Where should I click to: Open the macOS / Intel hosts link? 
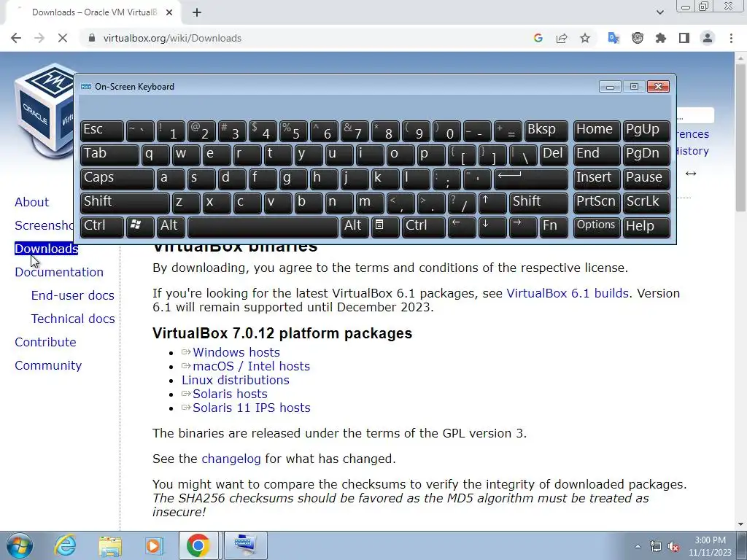pyautogui.click(x=251, y=366)
